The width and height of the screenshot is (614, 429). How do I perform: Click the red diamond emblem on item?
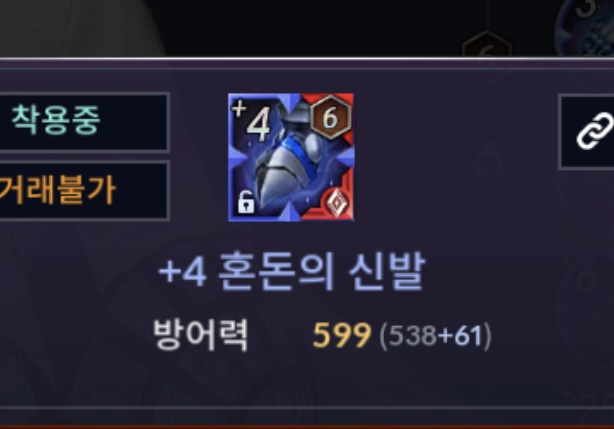(x=336, y=202)
